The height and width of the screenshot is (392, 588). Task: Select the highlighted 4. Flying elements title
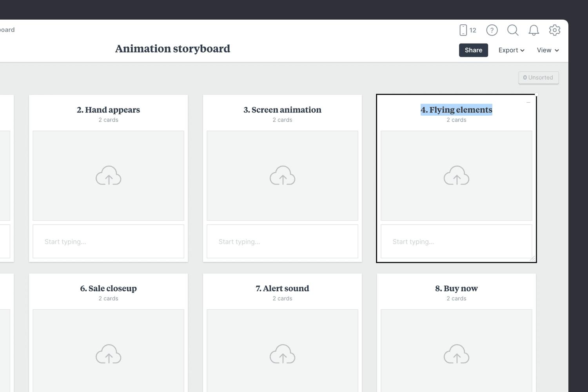click(x=456, y=110)
